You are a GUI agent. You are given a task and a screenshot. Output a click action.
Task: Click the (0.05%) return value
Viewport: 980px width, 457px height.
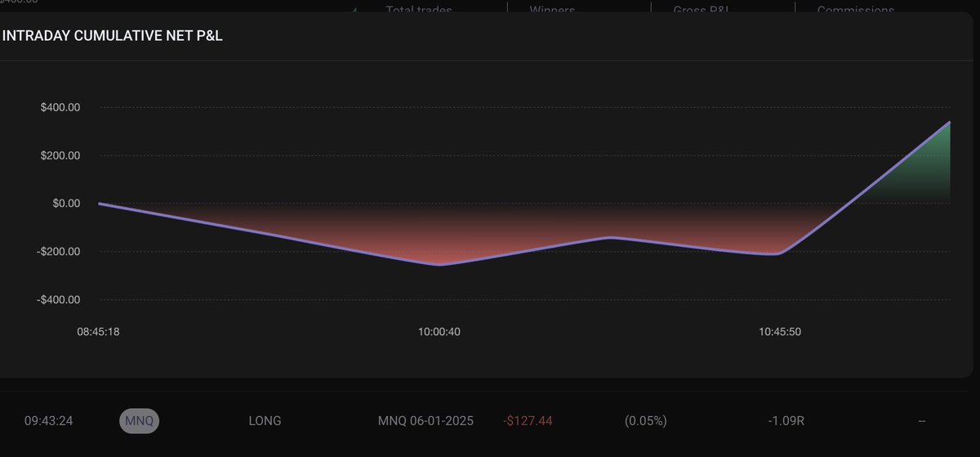pyautogui.click(x=646, y=421)
